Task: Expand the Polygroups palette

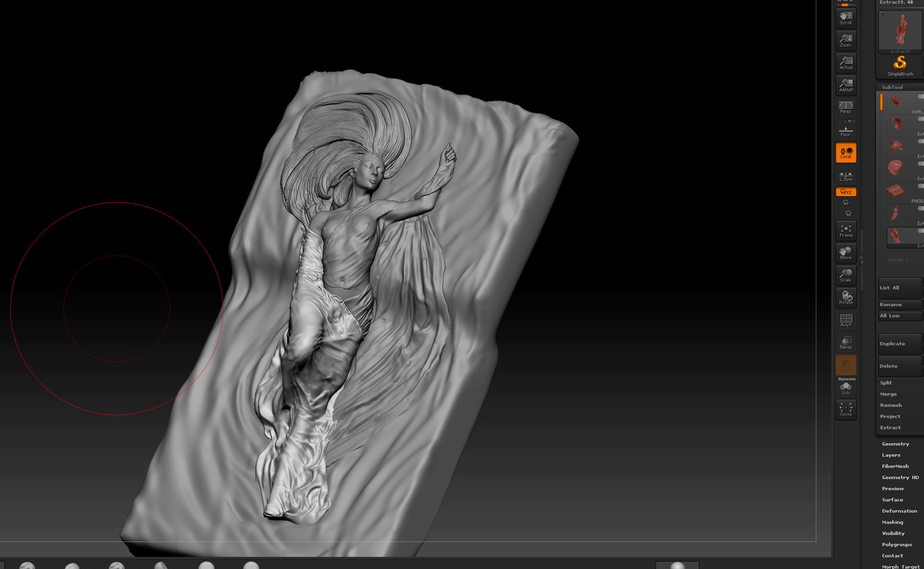Action: tap(897, 545)
